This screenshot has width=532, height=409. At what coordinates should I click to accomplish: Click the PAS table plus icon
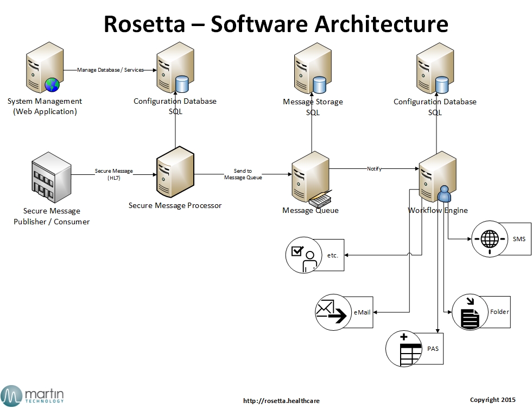pyautogui.click(x=404, y=349)
